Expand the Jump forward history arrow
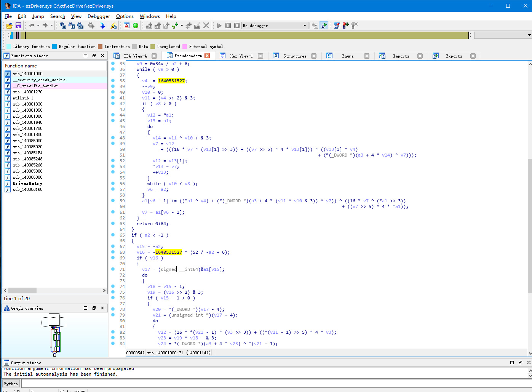The width and height of the screenshot is (532, 392). (x=51, y=26)
